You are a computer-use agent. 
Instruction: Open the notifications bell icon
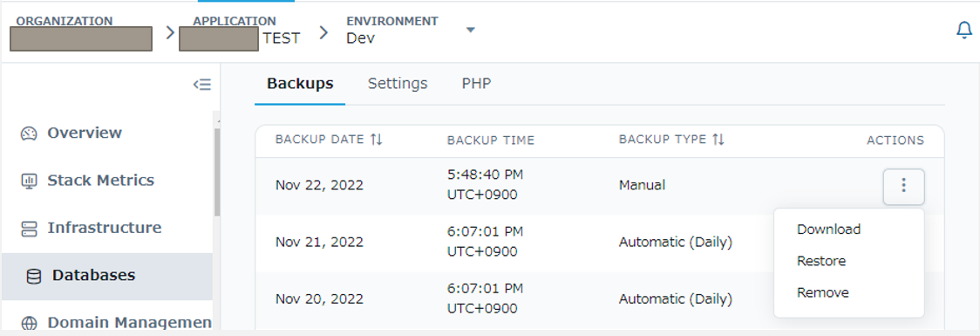[964, 30]
